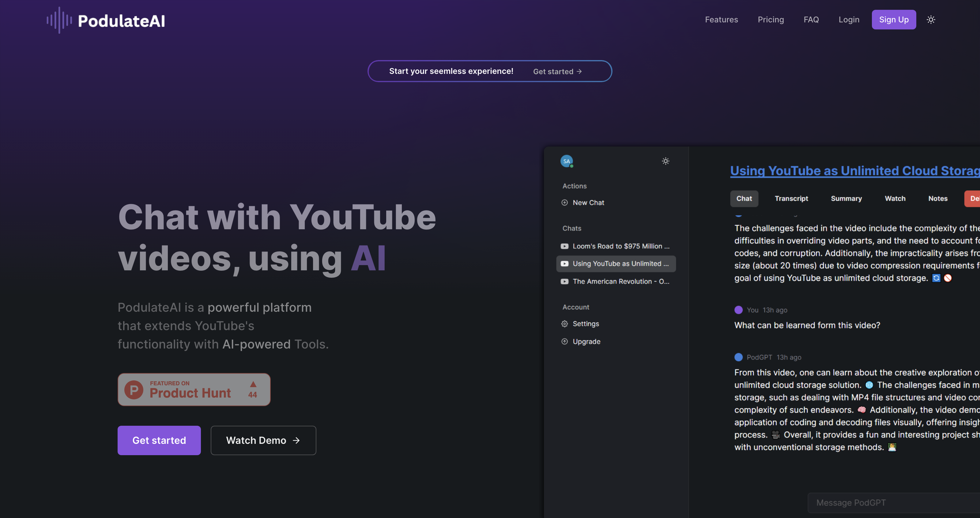Image resolution: width=980 pixels, height=518 pixels.
Task: Click the PodulateAI waveform logo icon
Action: (x=59, y=20)
